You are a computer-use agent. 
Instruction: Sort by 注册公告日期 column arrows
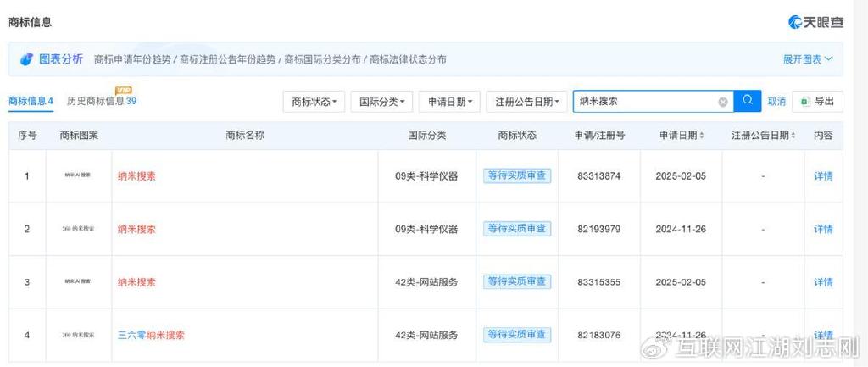pos(793,136)
